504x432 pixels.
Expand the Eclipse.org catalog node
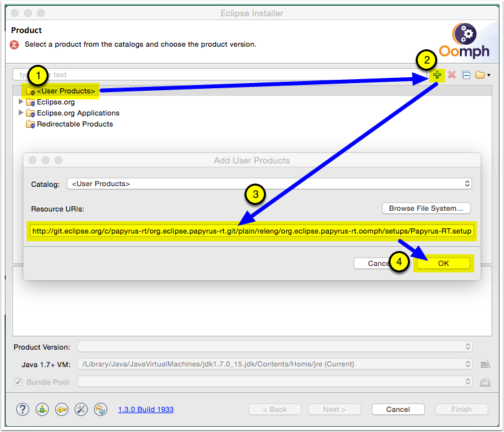click(x=21, y=102)
